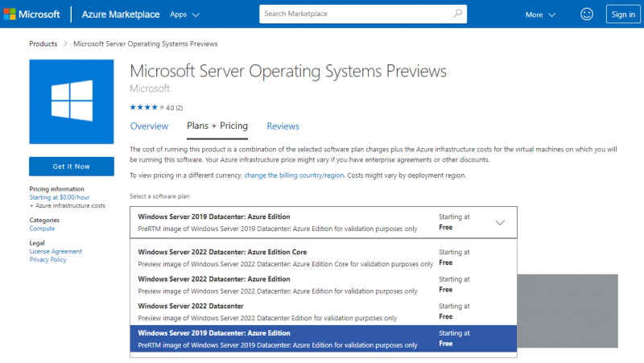Click the Legal heading

(x=37, y=243)
